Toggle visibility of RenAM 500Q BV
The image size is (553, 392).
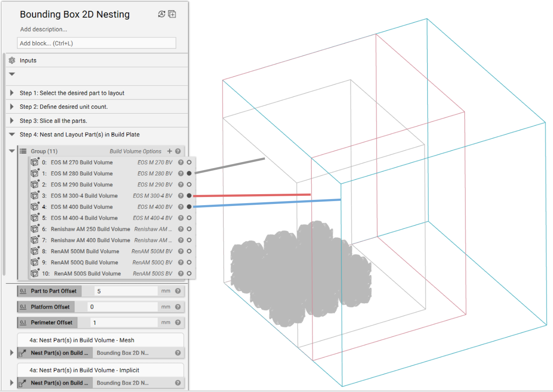[x=189, y=262]
